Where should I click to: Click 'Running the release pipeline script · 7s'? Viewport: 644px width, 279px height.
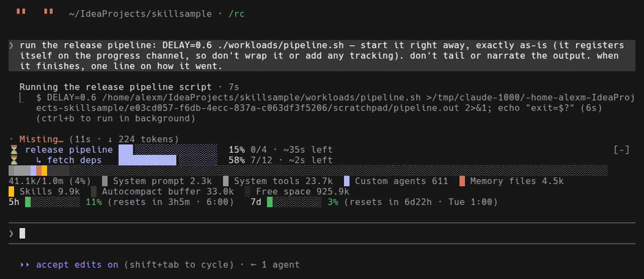coord(129,87)
